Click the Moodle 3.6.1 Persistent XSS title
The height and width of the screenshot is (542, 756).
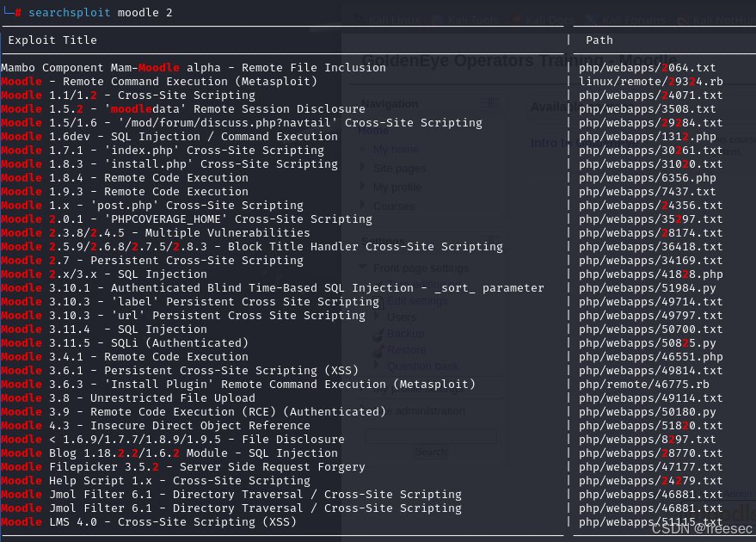pos(180,370)
